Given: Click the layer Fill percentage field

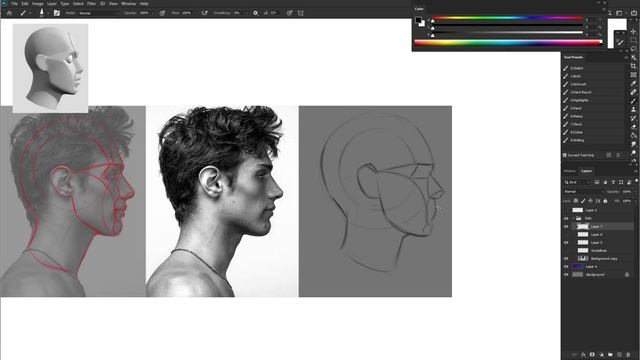Looking at the screenshot, I should (627, 201).
